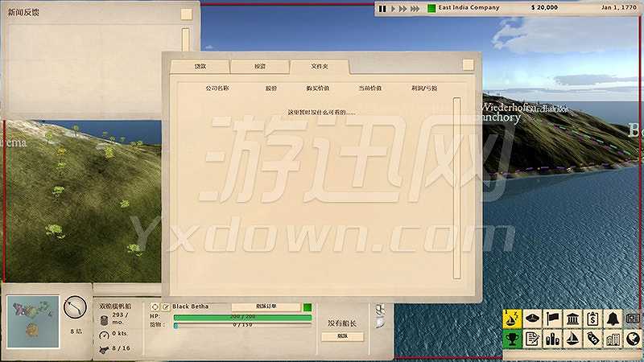The image size is (644, 362).
Task: Click the minimap thumbnail
Action: click(33, 322)
